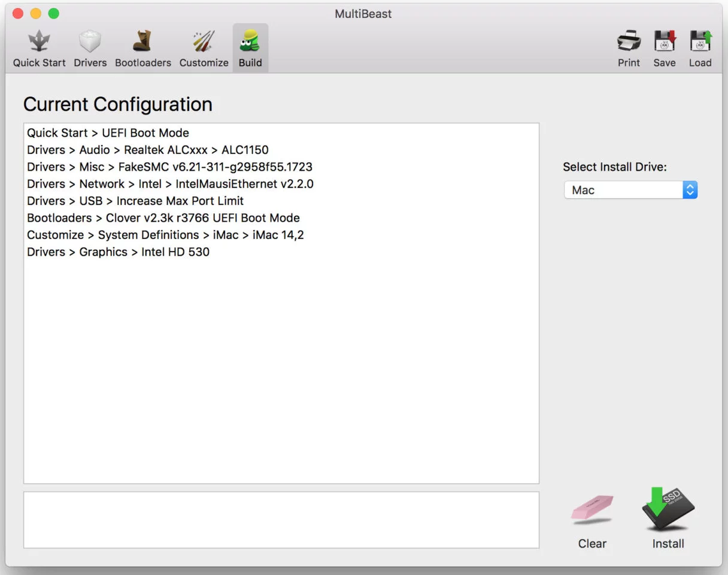728x575 pixels.
Task: Select the Intel HD 530 graphics entry
Action: [118, 252]
